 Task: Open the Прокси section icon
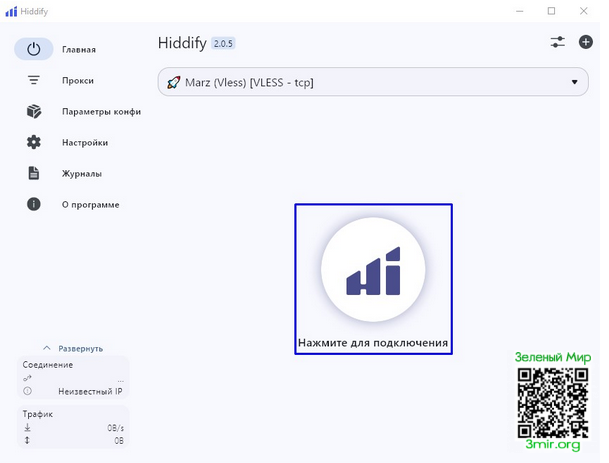coord(34,80)
